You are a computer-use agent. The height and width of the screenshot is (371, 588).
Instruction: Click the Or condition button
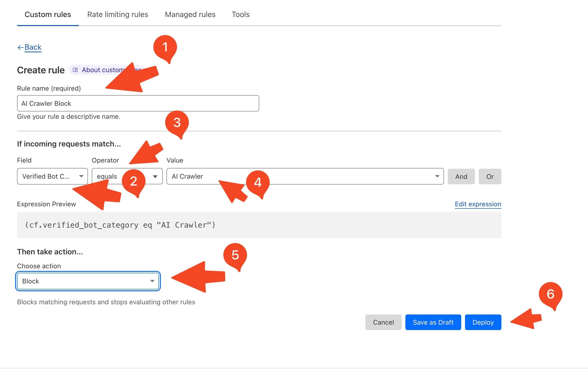(490, 176)
